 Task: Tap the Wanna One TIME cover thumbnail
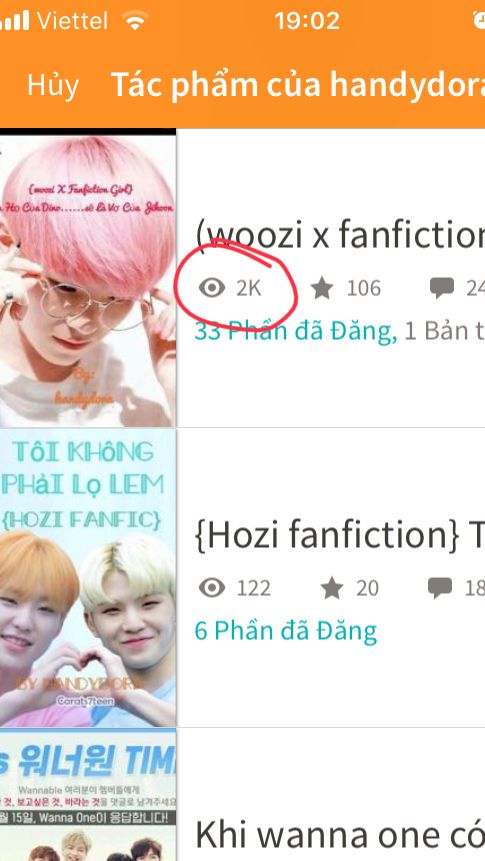pyautogui.click(x=88, y=796)
